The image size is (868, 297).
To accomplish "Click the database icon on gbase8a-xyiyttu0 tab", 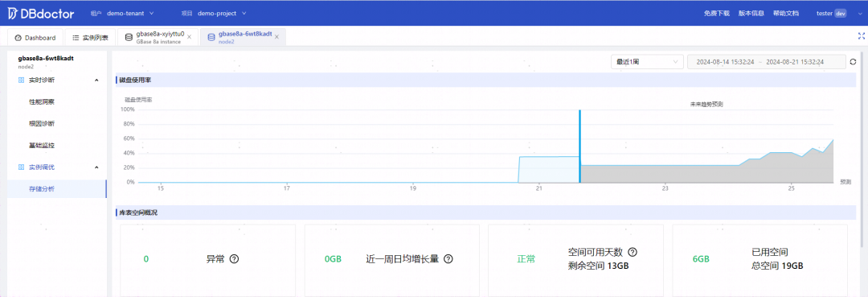I will (x=129, y=37).
